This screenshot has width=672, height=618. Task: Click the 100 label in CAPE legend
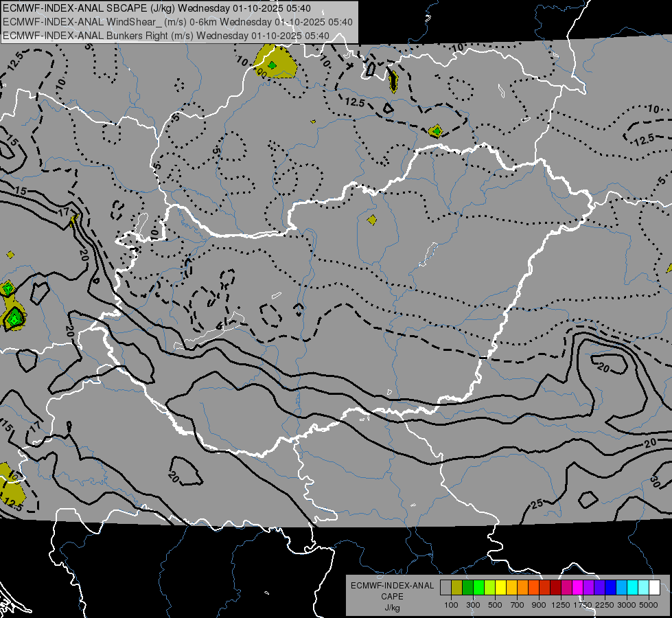tap(451, 605)
